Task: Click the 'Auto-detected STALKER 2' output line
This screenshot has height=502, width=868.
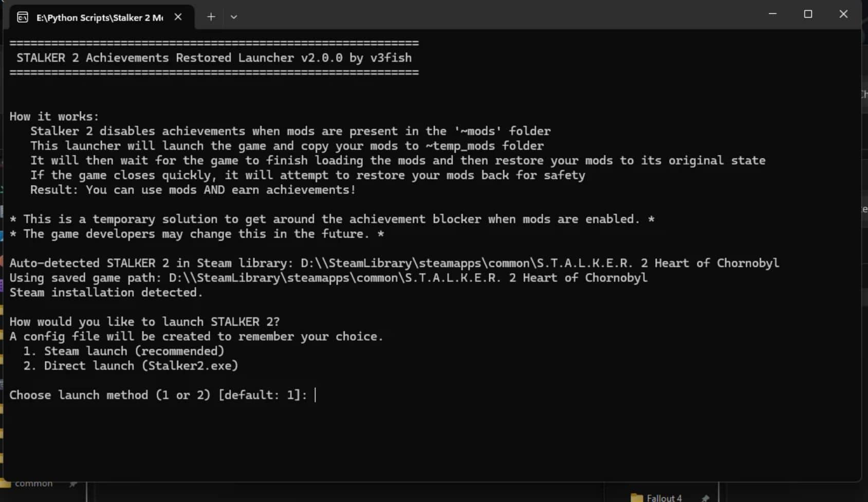Action: click(394, 263)
